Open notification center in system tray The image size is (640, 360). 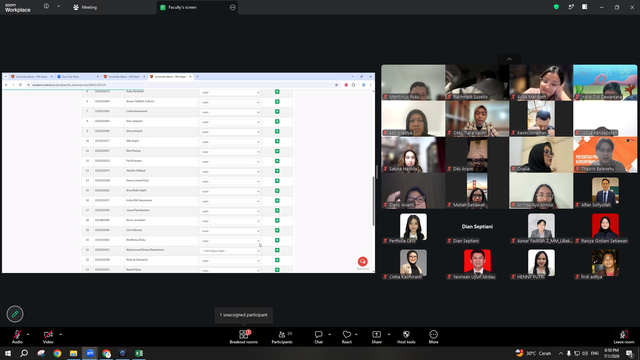(x=630, y=353)
